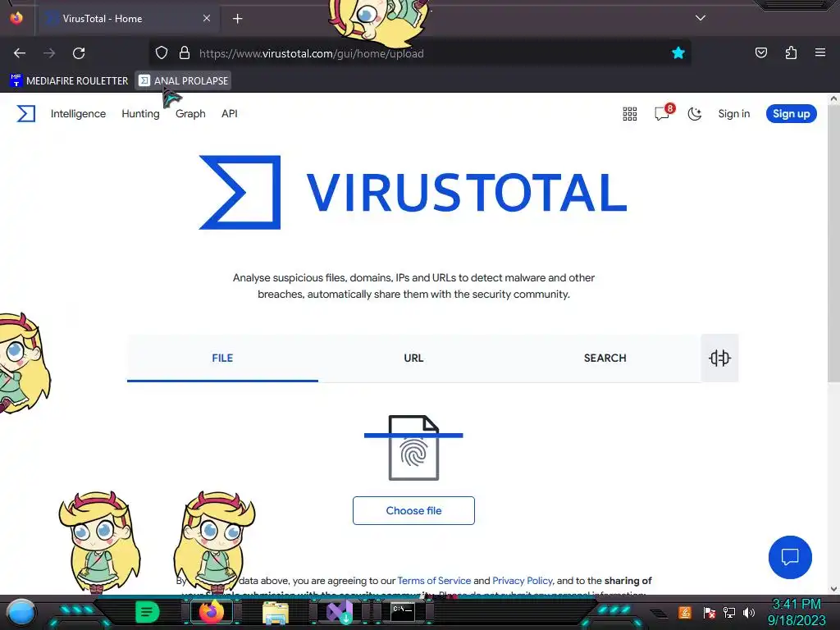Screen dimensions: 840x630
Task: Open the API menu item
Action: (x=230, y=113)
